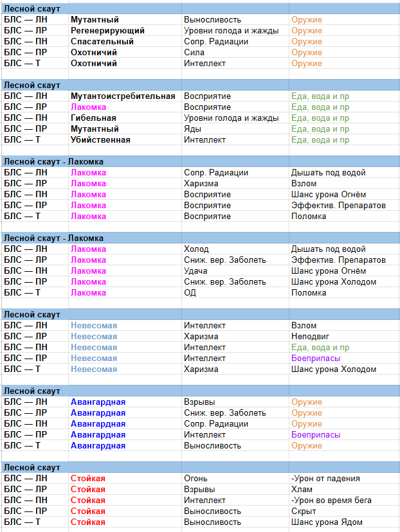Select the 'Неподвиг' cell
Viewport: 400px width, 532px height.
click(x=344, y=336)
